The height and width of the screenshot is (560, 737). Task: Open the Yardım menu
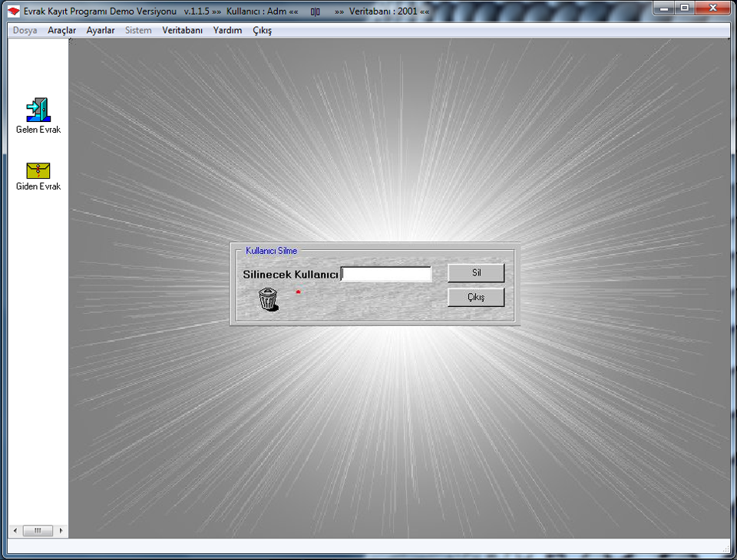227,31
